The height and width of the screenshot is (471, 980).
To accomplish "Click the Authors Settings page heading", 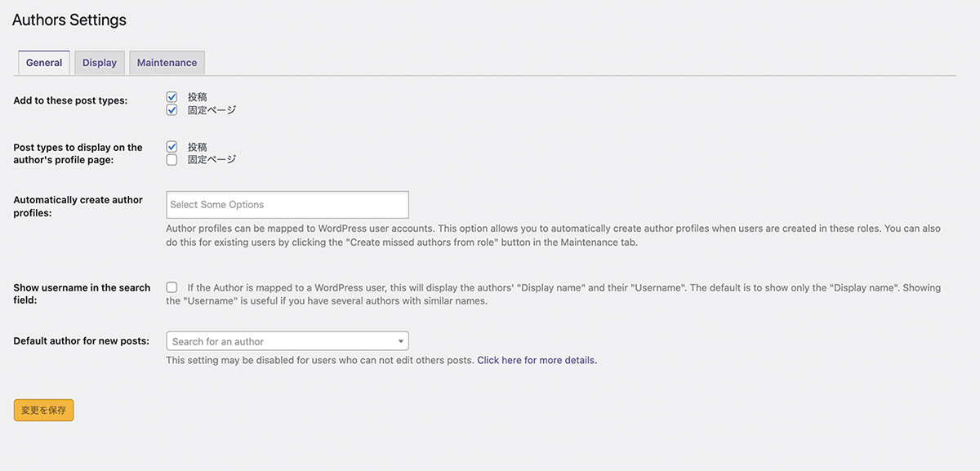I will [69, 20].
